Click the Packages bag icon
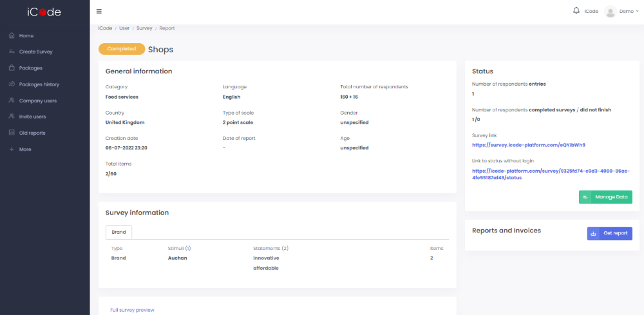The width and height of the screenshot is (644, 315). pos(12,68)
